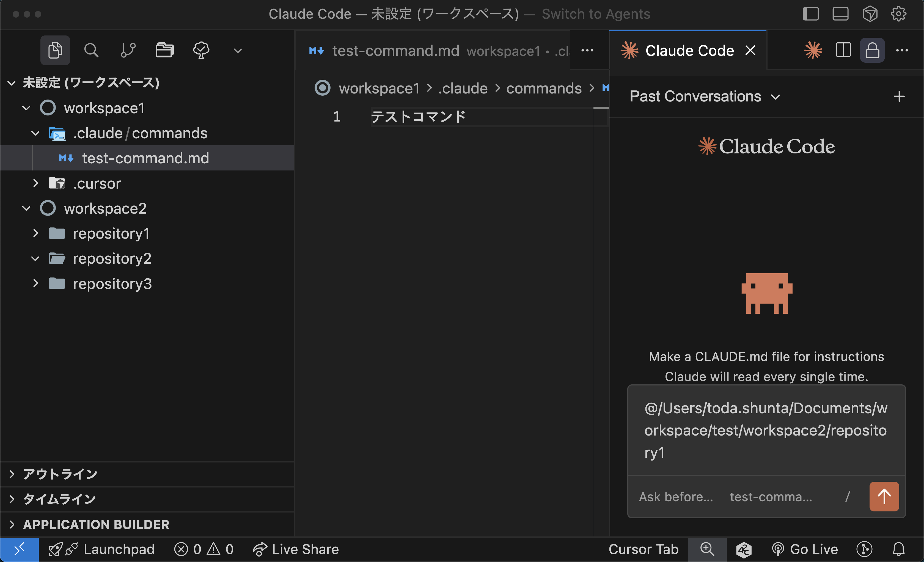Toggle the lock icon in the Claude Code toolbar
The image size is (924, 562).
pos(872,50)
